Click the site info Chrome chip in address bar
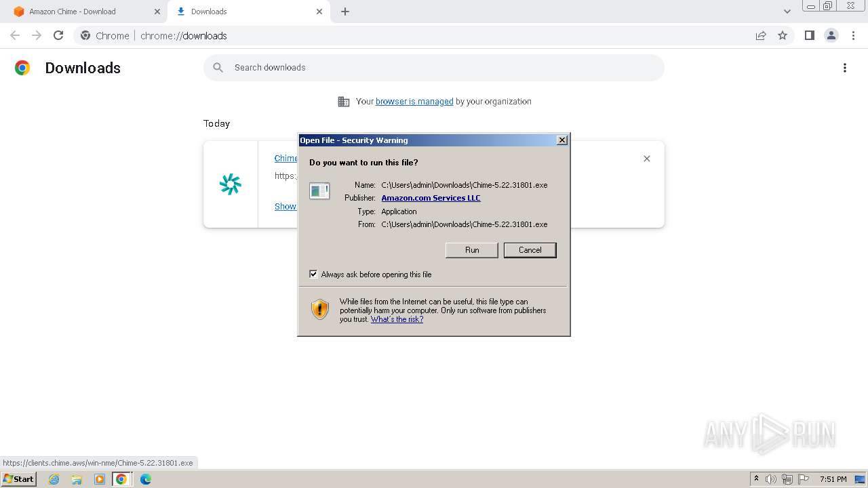The height and width of the screenshot is (488, 868). [105, 36]
